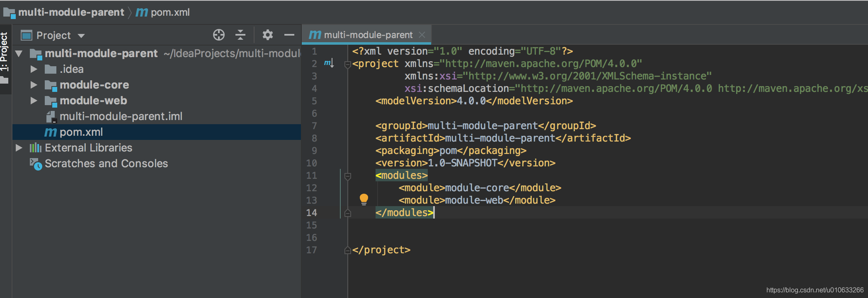Select the multi-module-parent editor tab
Image resolution: width=868 pixels, height=298 pixels.
[367, 35]
